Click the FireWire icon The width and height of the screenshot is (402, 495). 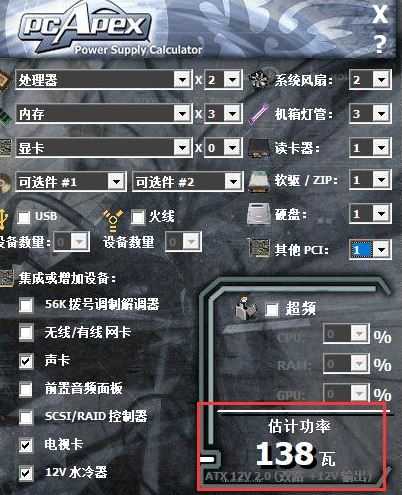point(113,220)
